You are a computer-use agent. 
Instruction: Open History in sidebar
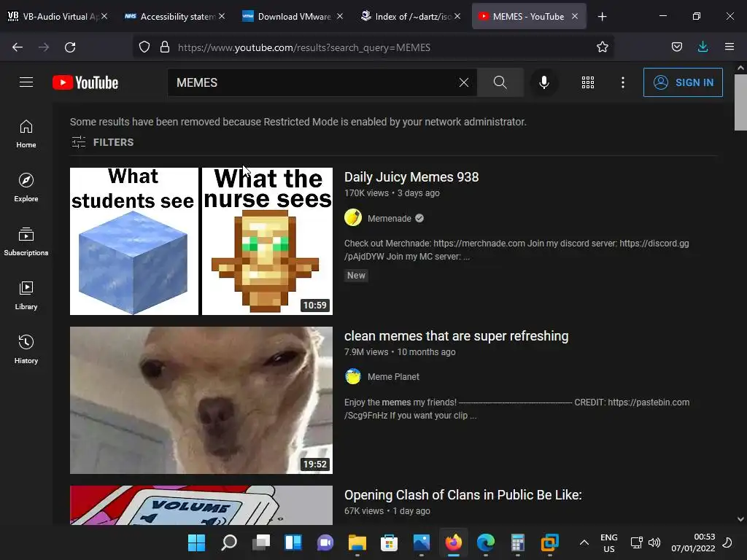[x=26, y=349]
